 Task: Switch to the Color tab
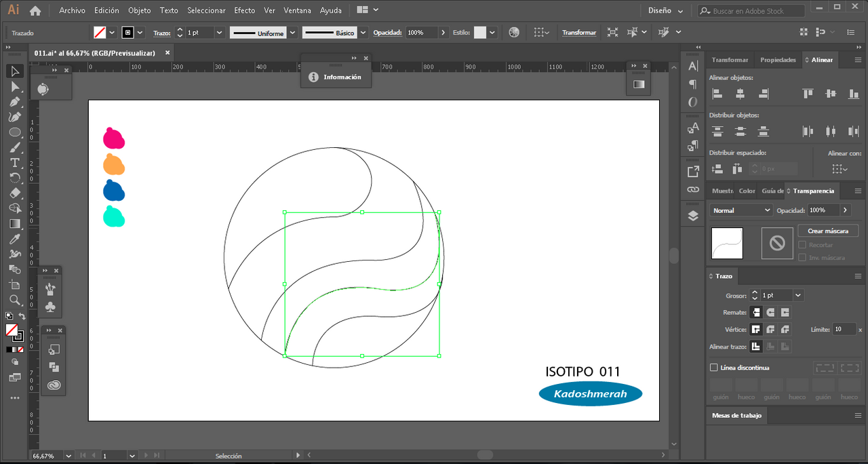747,191
